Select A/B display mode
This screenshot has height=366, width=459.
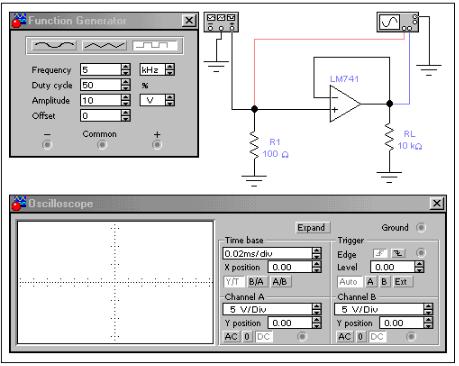pos(280,282)
